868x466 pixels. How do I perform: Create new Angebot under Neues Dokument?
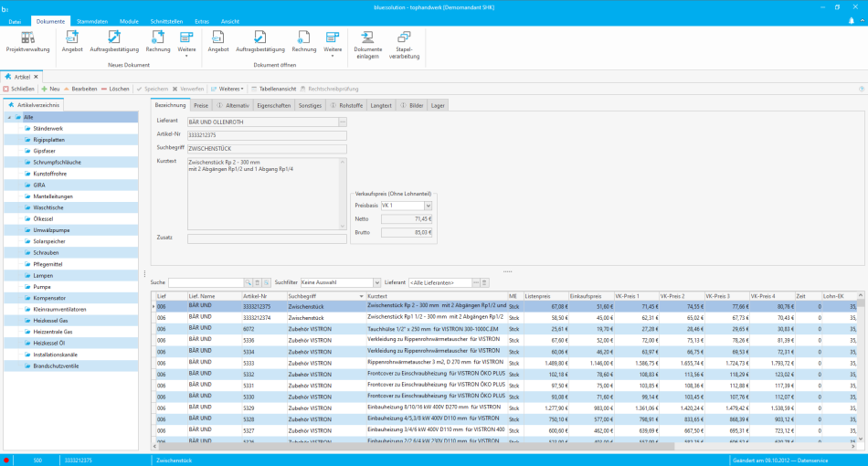pyautogui.click(x=72, y=41)
